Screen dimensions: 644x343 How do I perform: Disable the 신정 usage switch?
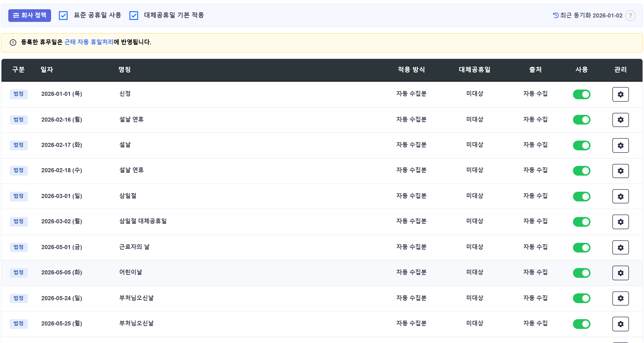581,94
